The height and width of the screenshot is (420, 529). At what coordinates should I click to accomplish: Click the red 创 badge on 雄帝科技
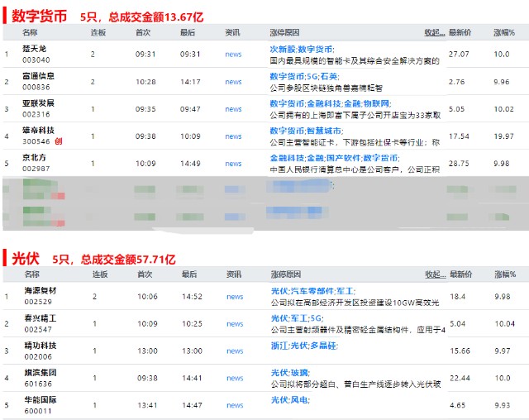[x=59, y=141]
